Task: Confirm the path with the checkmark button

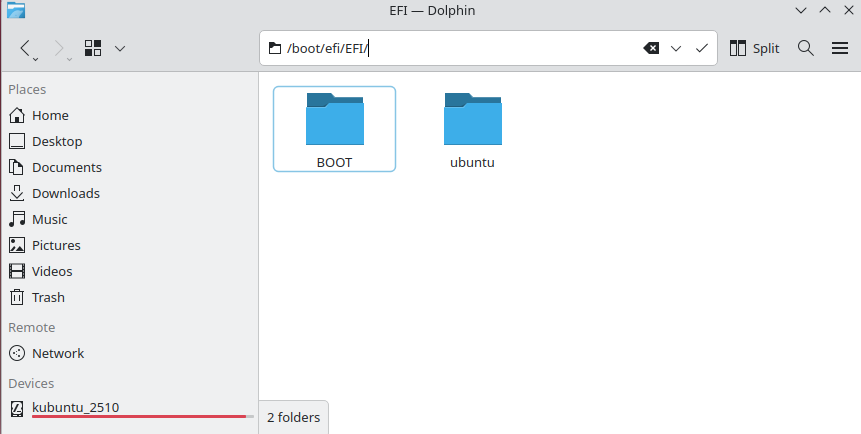Action: (701, 48)
